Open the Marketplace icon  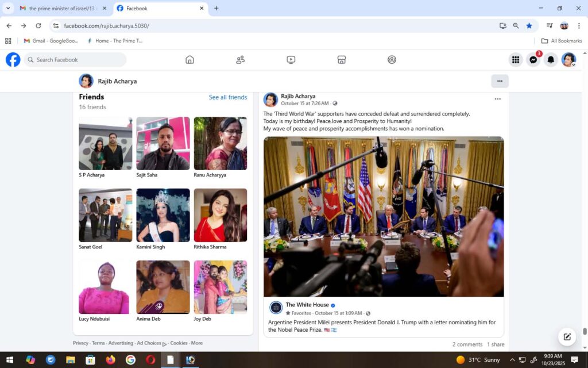click(x=341, y=60)
